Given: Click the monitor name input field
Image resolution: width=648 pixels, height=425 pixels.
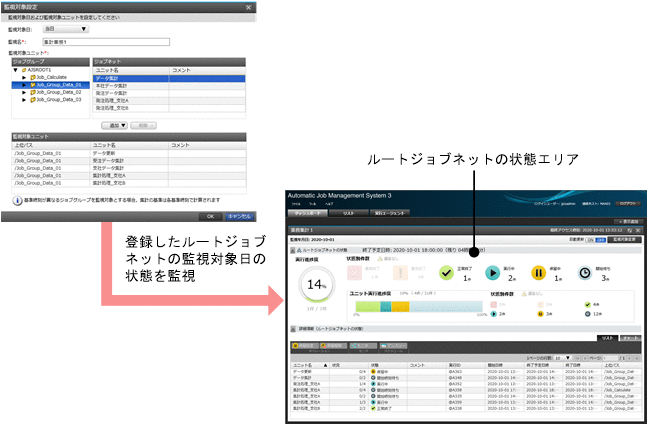Looking at the screenshot, I should pos(106,42).
